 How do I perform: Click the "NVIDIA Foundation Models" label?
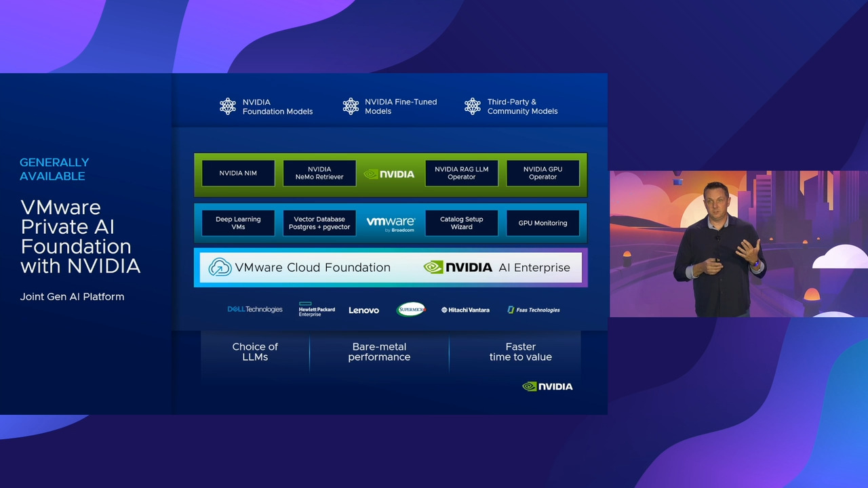click(278, 106)
